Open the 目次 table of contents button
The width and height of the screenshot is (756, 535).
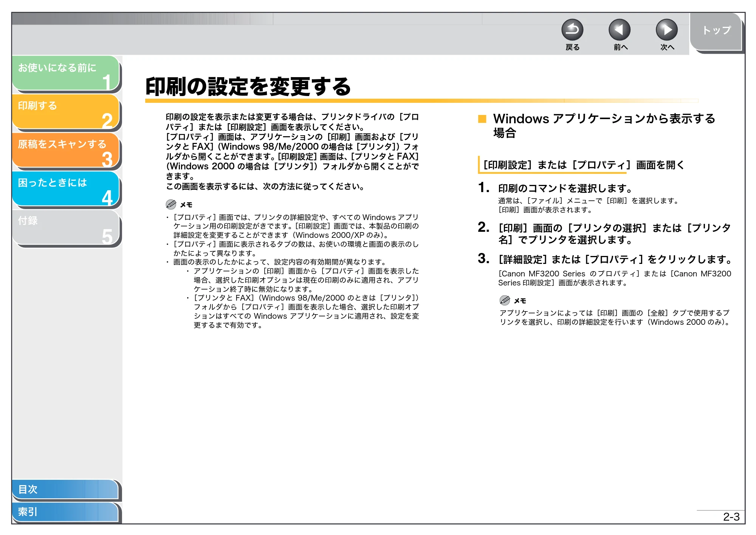[65, 489]
